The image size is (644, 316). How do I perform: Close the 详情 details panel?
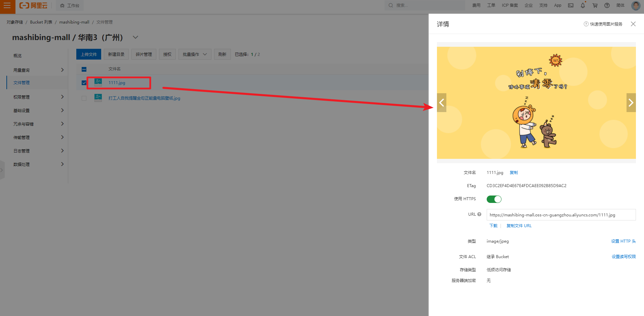[x=633, y=24]
